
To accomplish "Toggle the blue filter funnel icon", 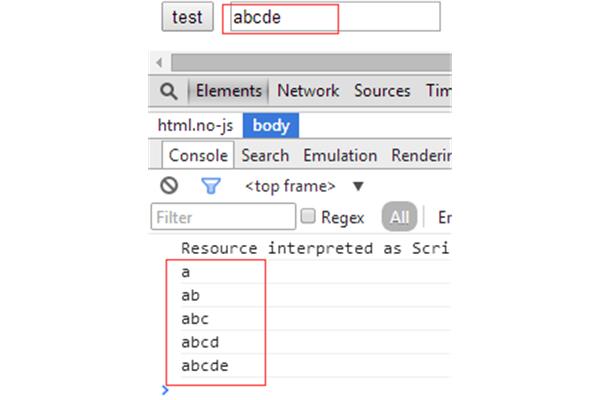I will click(x=210, y=186).
